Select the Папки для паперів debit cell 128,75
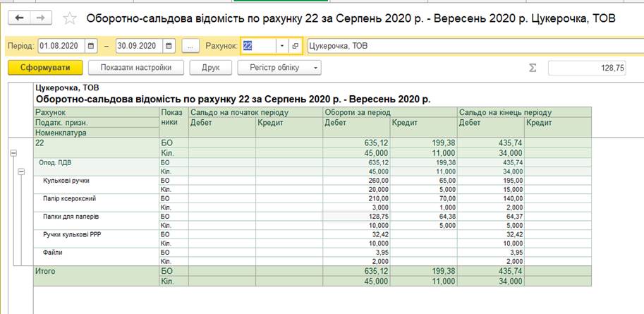Image resolution: width=644 pixels, height=314 pixels. point(356,217)
